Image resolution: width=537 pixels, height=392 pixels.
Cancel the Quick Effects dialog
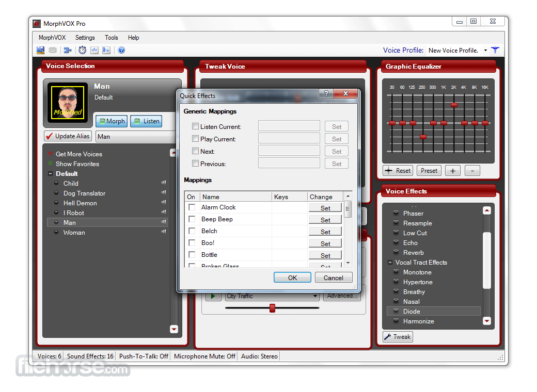(x=334, y=277)
